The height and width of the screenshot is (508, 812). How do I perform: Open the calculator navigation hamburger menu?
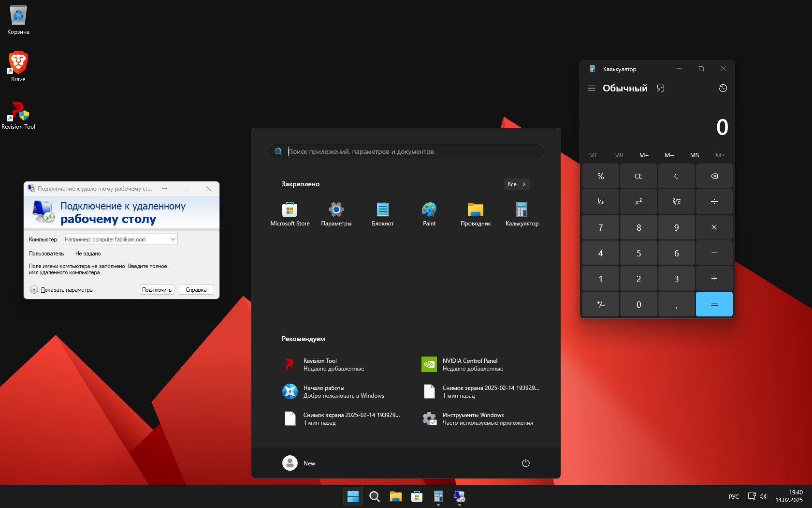pyautogui.click(x=591, y=88)
